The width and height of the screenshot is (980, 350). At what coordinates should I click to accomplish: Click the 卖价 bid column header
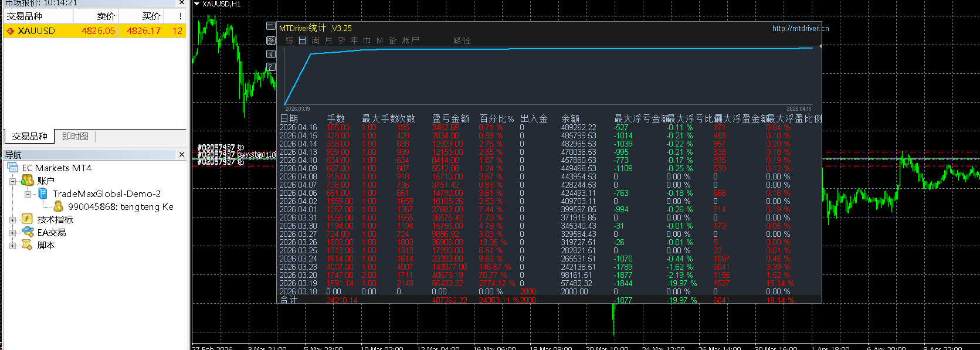pos(96,16)
